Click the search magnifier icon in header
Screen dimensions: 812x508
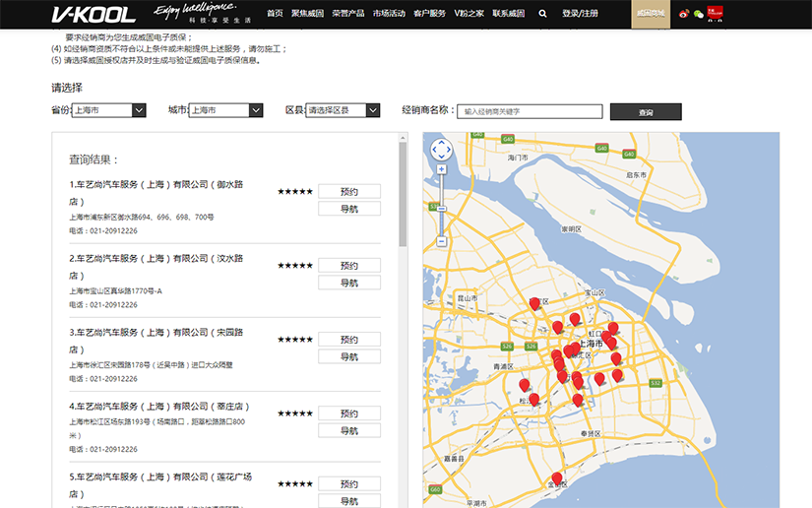(x=543, y=14)
